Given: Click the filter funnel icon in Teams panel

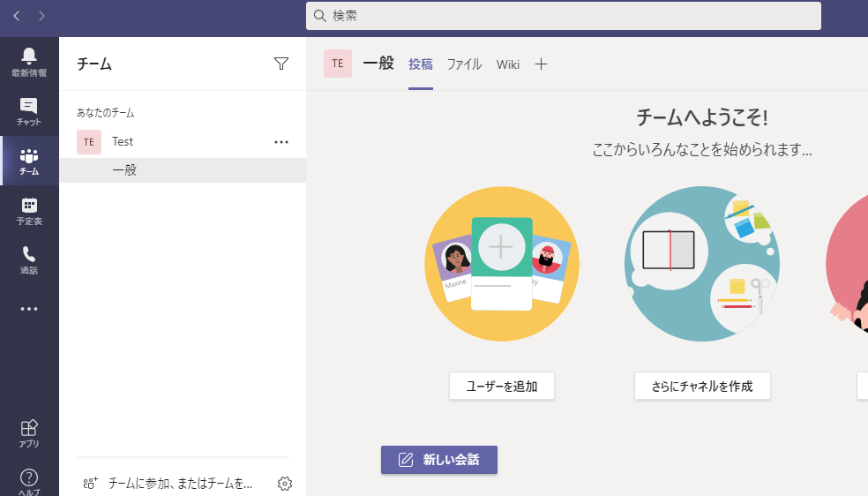Looking at the screenshot, I should pyautogui.click(x=281, y=64).
